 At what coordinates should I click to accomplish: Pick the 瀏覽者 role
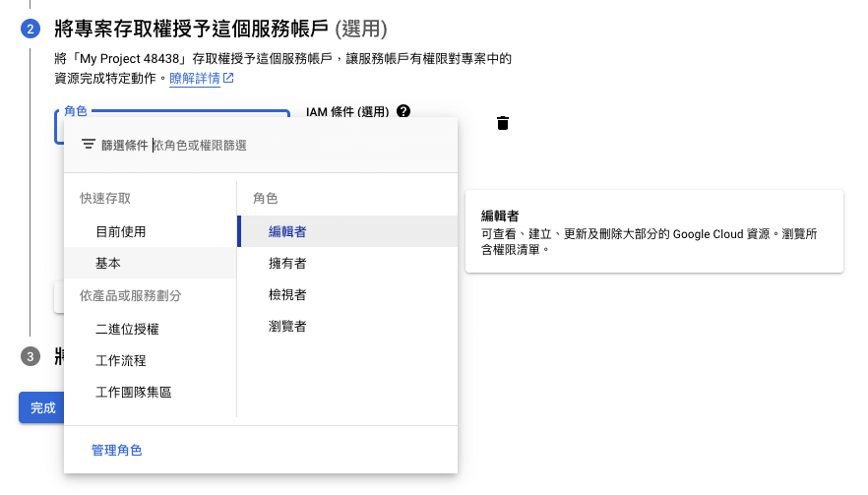[287, 326]
